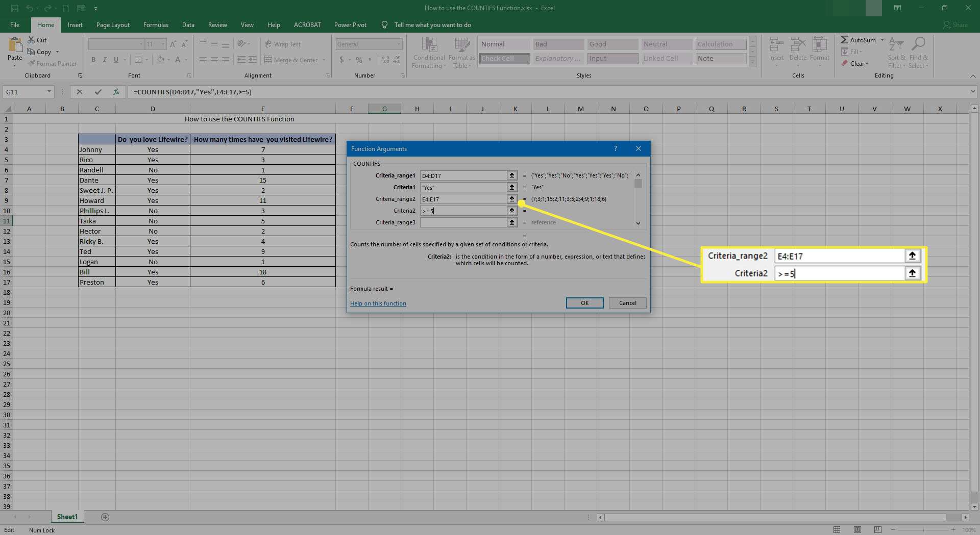Open the Find & Select tool
980x535 pixels.
[x=919, y=53]
